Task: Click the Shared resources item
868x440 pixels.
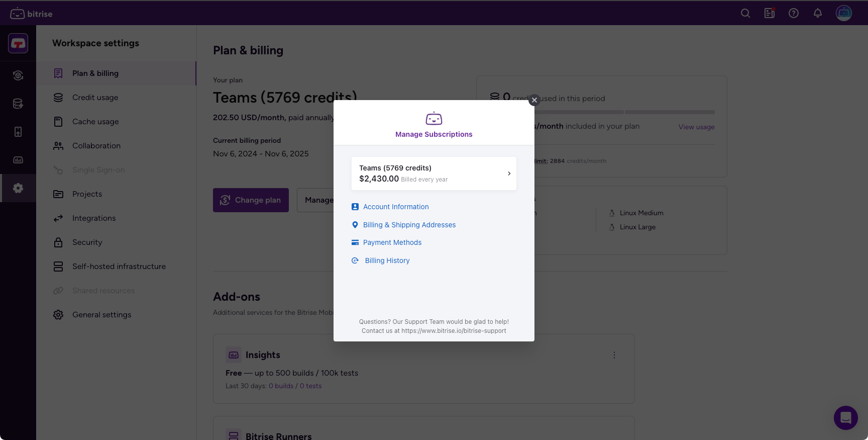Action: tap(116, 291)
